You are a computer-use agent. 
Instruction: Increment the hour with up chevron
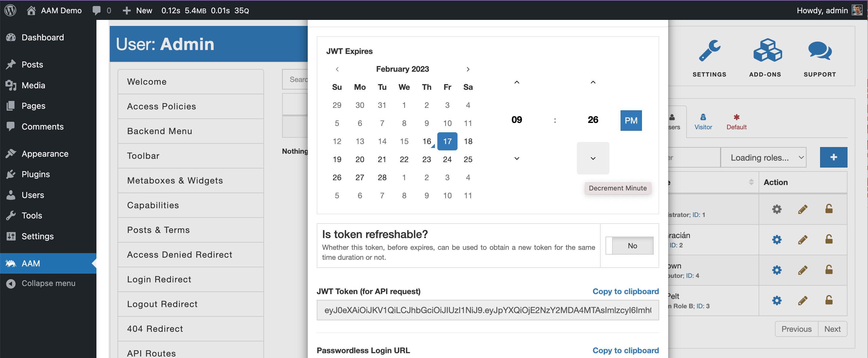(x=517, y=82)
